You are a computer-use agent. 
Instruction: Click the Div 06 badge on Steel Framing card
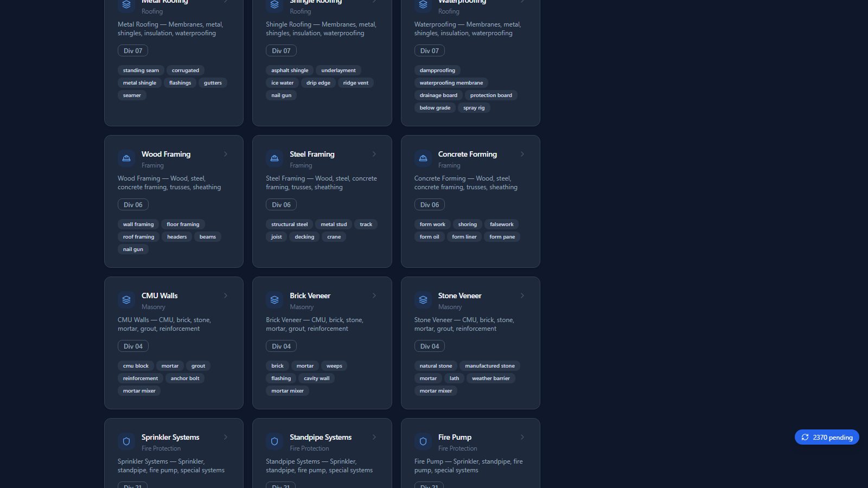click(281, 204)
